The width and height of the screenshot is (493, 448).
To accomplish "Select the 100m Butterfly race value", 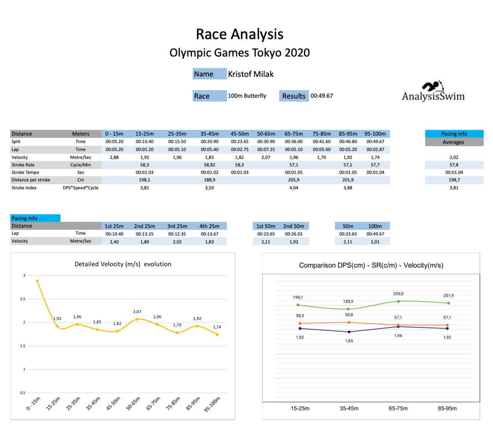I will (x=247, y=96).
